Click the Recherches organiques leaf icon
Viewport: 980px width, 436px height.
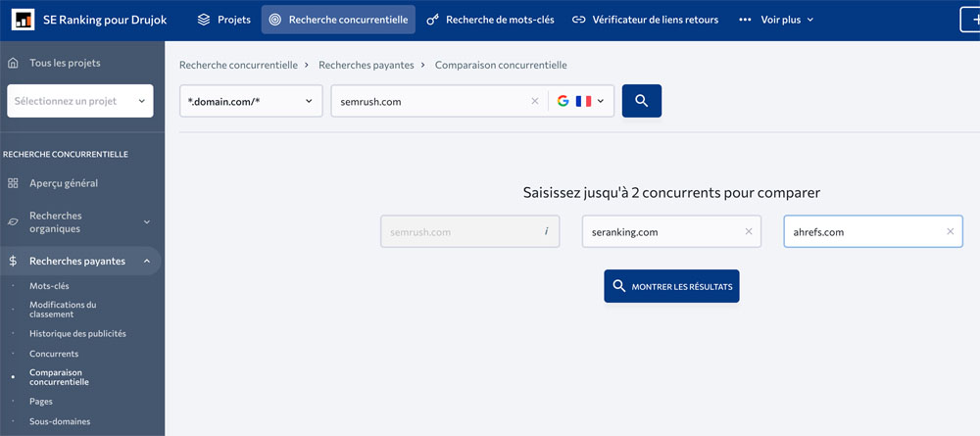13,221
